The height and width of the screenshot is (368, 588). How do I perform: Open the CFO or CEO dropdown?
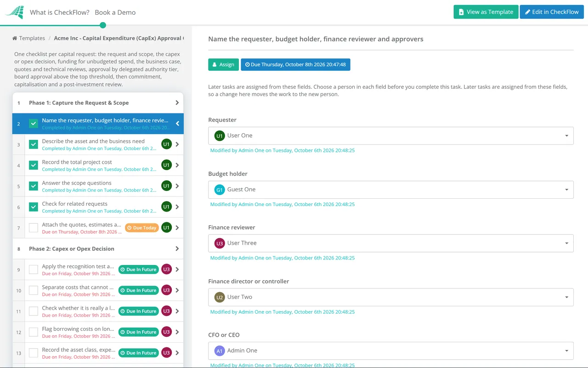coord(391,351)
